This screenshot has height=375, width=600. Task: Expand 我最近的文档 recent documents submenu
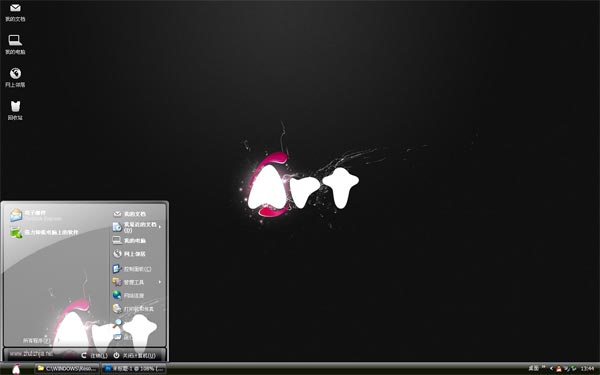tap(137, 227)
